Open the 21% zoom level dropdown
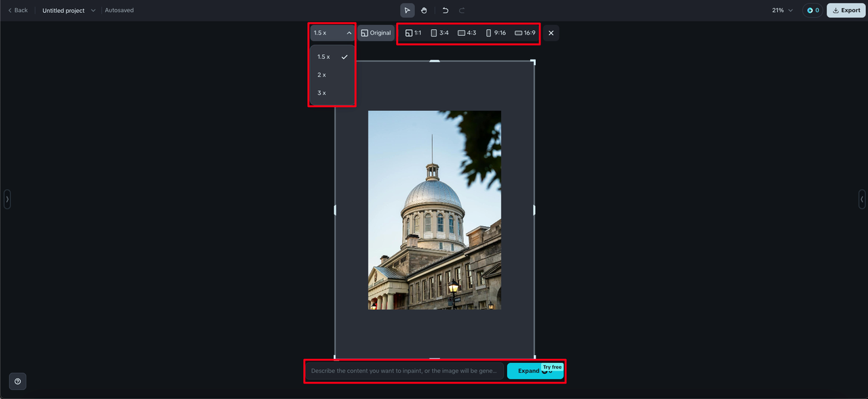 782,10
